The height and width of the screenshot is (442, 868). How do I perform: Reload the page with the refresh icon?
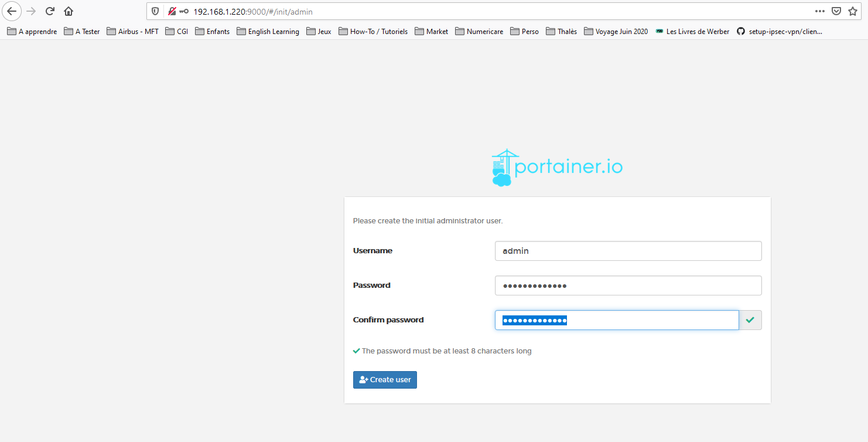50,11
